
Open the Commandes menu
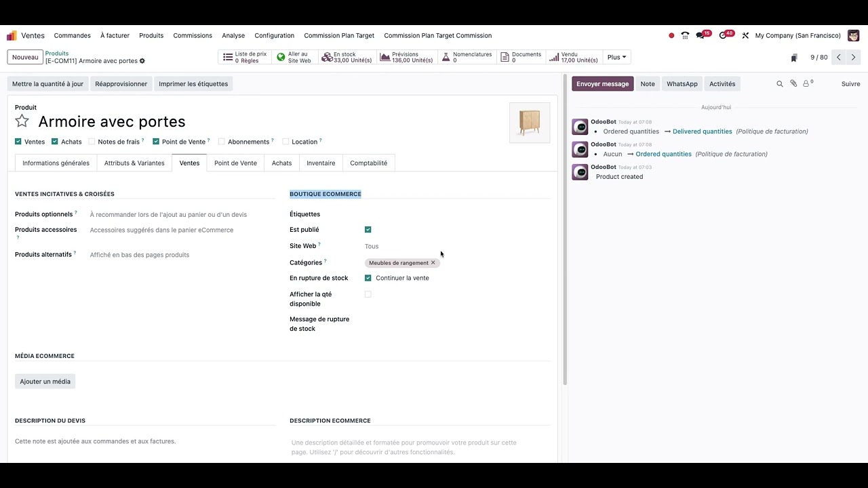pos(73,35)
